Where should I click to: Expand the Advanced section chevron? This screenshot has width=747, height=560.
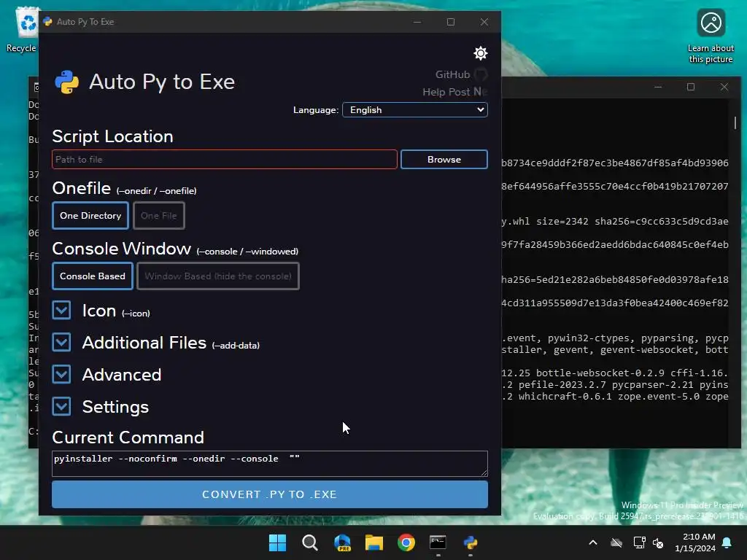[x=61, y=374]
